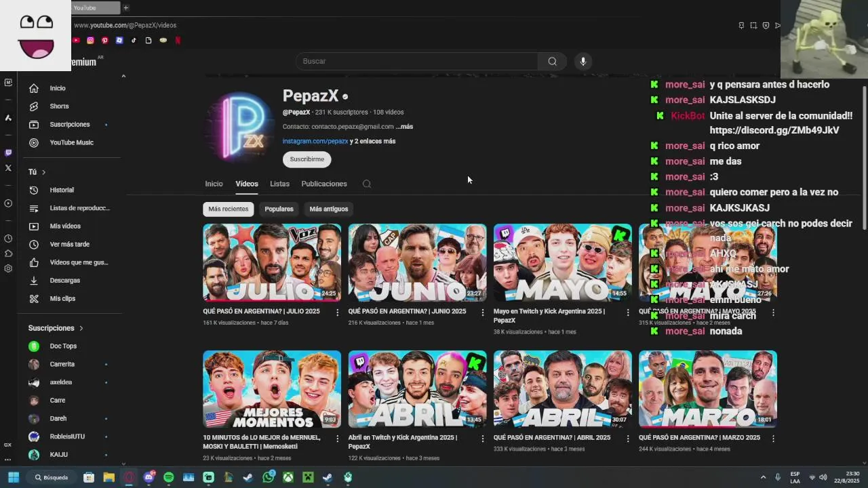Click the ad blocker shield icon
Screen dimensions: 868x488
(766, 25)
